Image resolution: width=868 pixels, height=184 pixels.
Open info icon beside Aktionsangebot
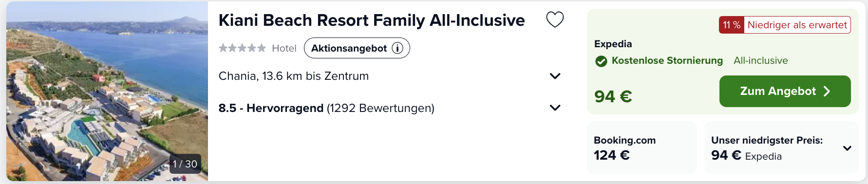(x=397, y=48)
